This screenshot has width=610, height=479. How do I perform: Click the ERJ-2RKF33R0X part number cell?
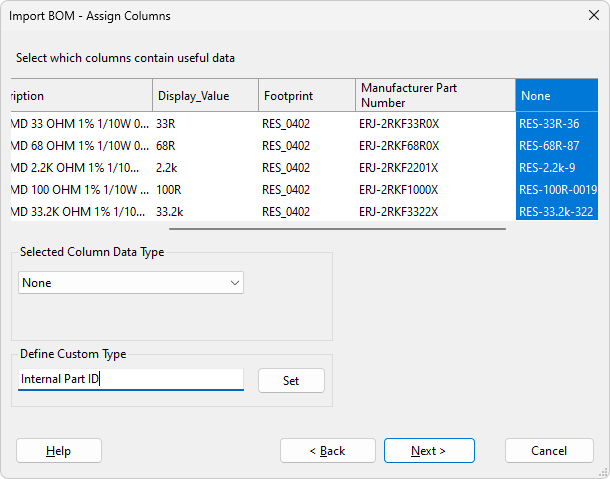(399, 124)
